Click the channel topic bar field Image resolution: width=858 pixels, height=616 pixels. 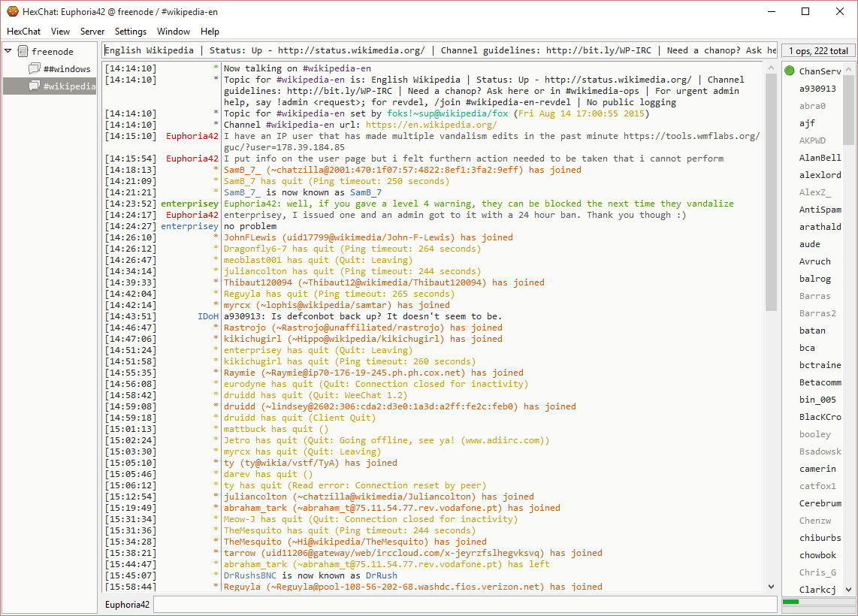click(x=440, y=50)
